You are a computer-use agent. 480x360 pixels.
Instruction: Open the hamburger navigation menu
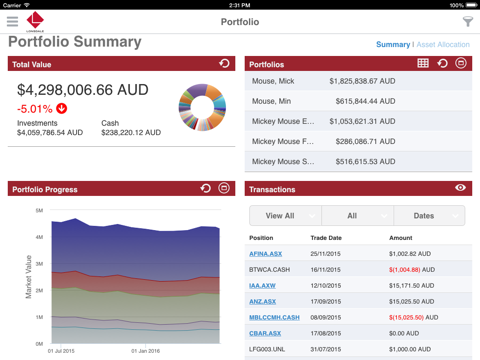[12, 21]
